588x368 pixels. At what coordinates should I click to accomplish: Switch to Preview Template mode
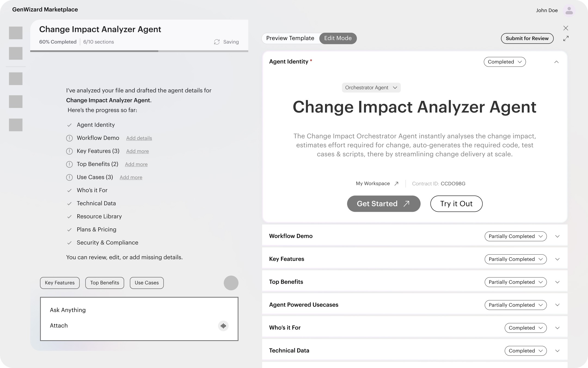(x=290, y=38)
